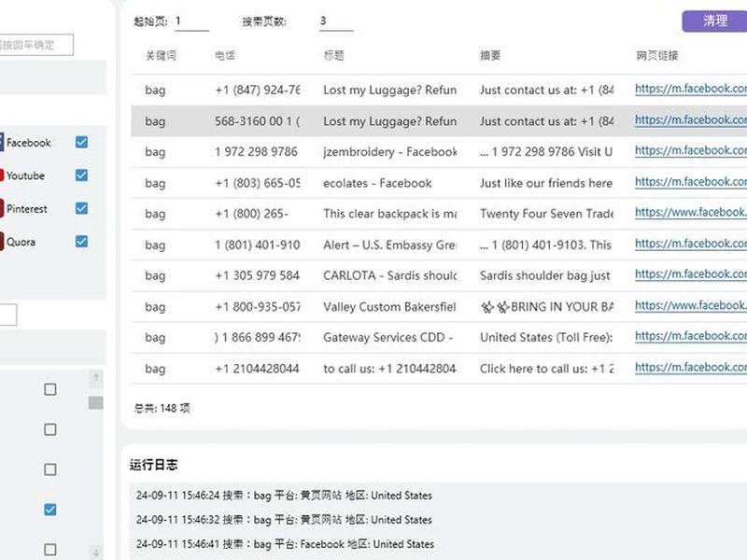The image size is (747, 560).
Task: Click the 摘要 column header
Action: click(490, 56)
